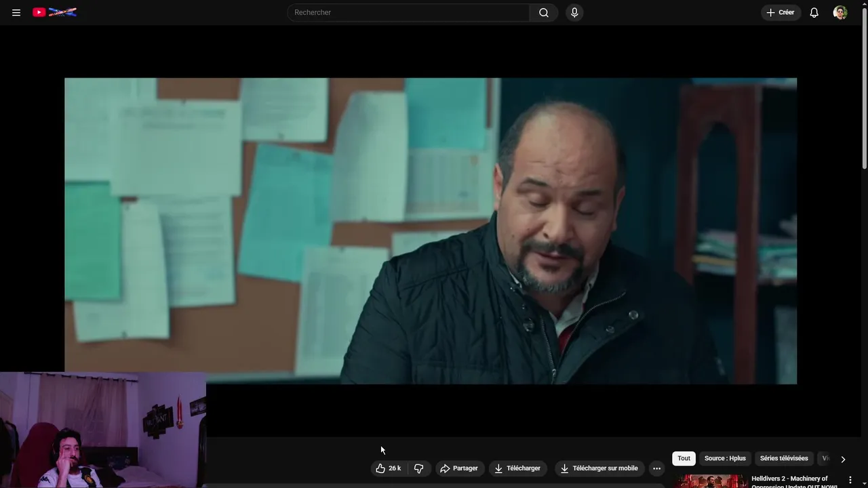Select the Tout chip

[684, 458]
